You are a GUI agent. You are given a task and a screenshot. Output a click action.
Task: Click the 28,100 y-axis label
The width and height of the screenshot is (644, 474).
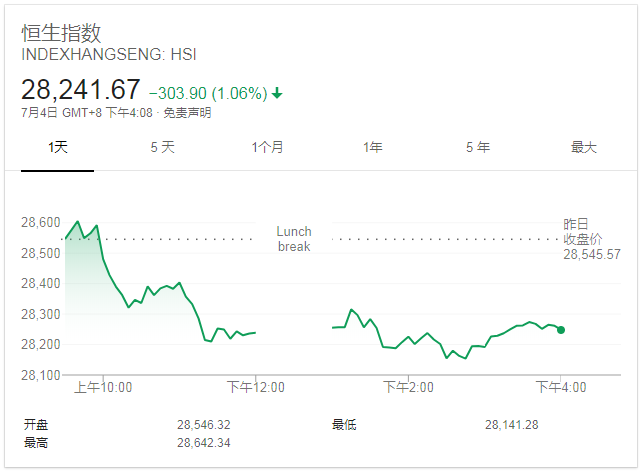click(x=41, y=375)
